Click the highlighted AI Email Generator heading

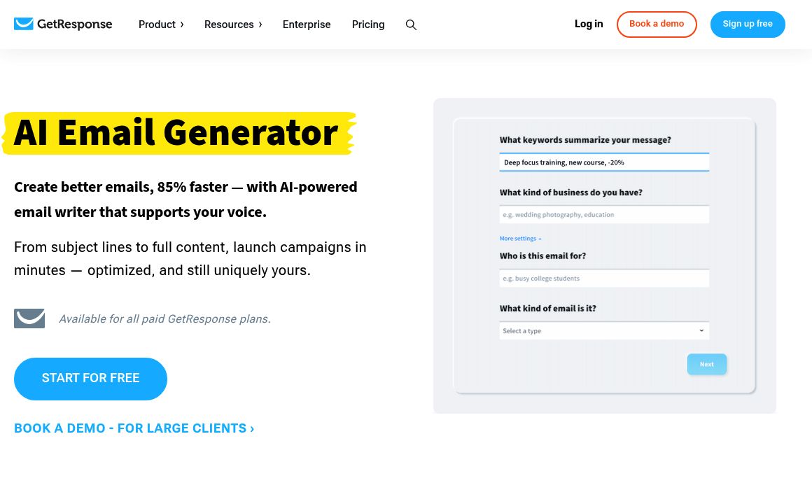176,132
